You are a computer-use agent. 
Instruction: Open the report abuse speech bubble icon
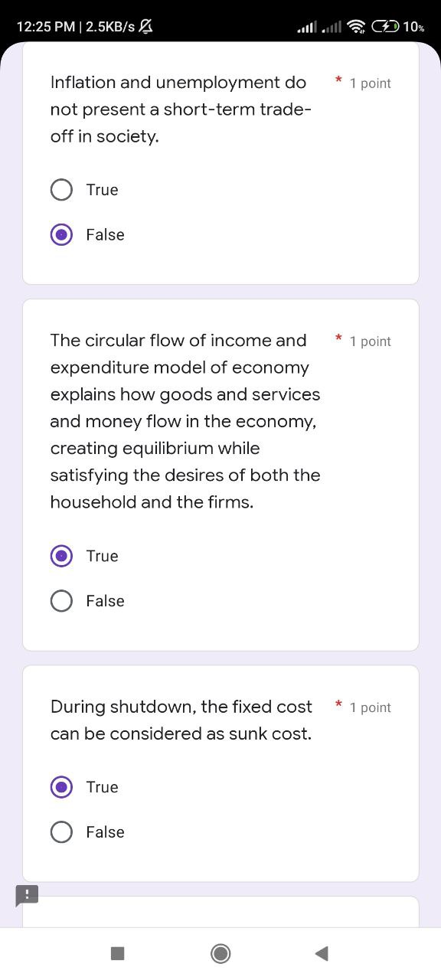(x=26, y=895)
